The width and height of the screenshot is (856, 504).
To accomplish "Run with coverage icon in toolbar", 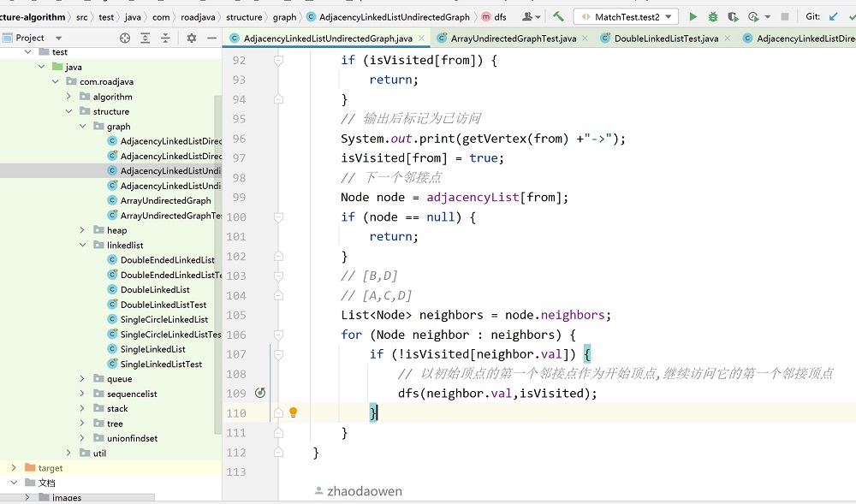I will 733,17.
